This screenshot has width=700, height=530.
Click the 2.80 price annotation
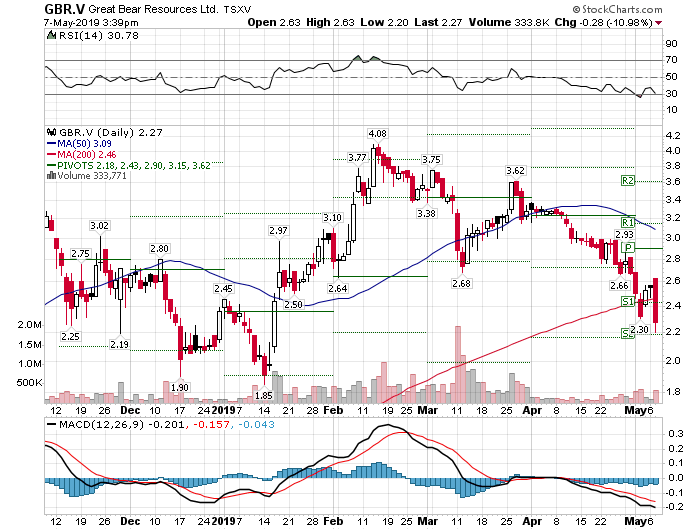point(159,248)
